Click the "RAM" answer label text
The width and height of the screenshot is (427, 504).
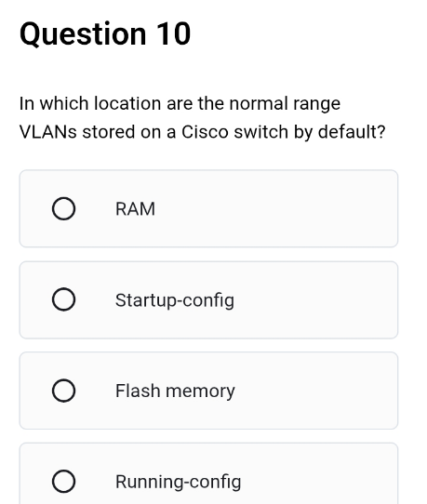(x=135, y=209)
